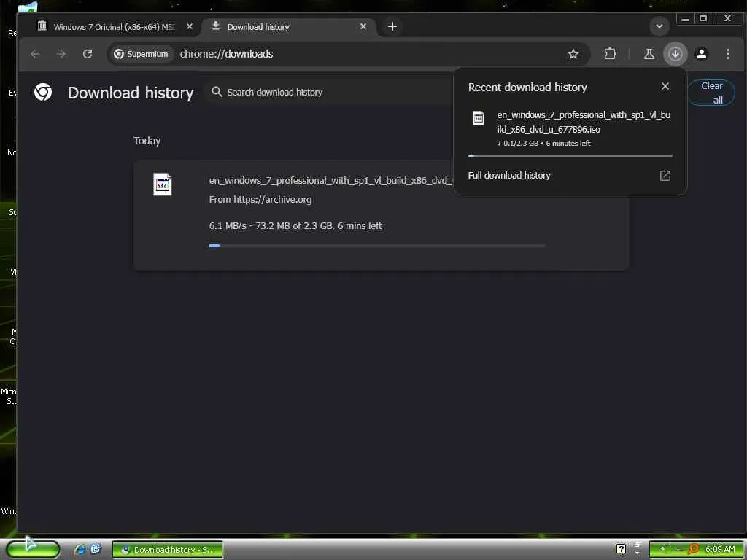Click the Search download history field
747x560 pixels.
(x=329, y=92)
